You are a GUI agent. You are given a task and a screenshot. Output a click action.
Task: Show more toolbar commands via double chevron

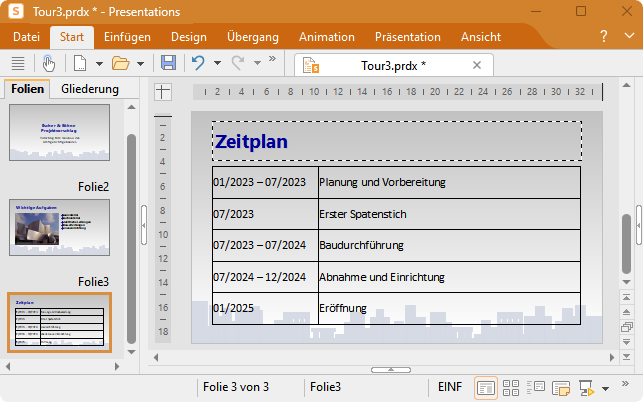click(x=272, y=59)
